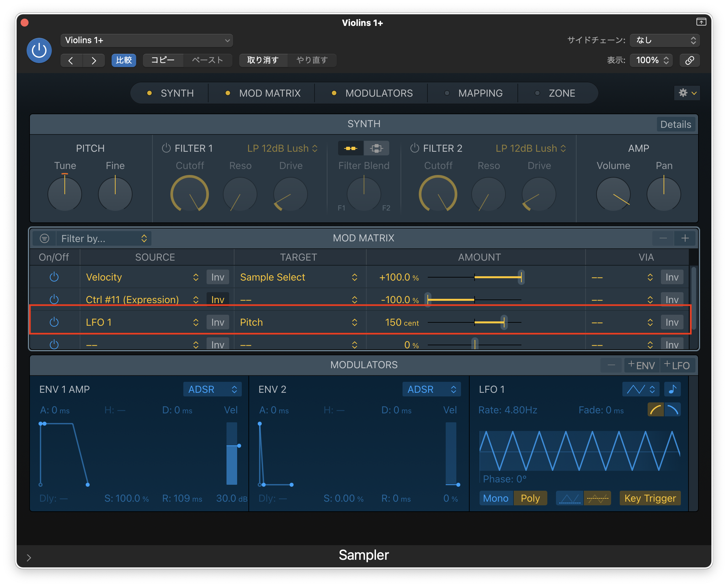Open the Violins 1+ preset dropdown

(146, 40)
